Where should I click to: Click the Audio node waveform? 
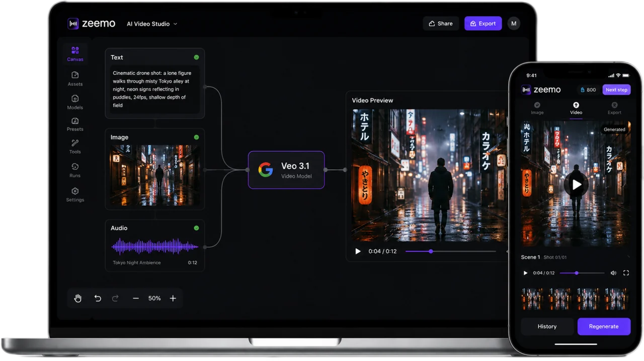[155, 247]
